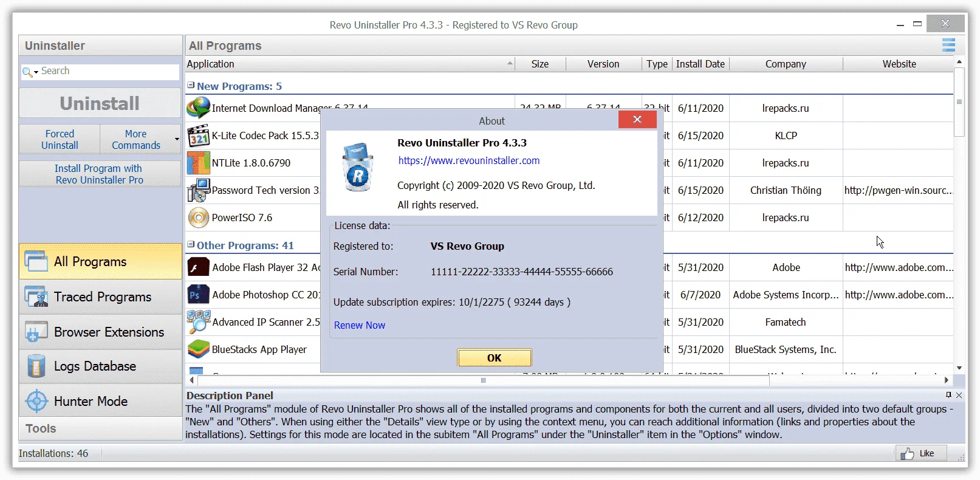980x480 pixels.
Task: Open the Logs Database module
Action: click(100, 366)
